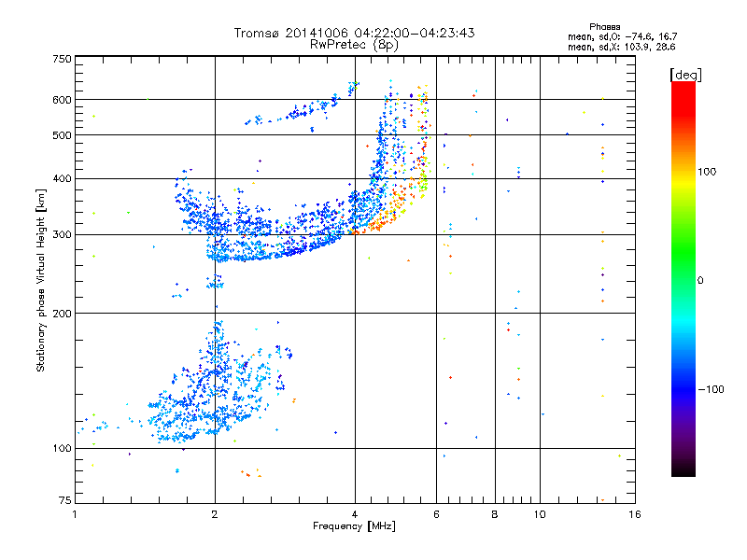This screenshot has height=560, width=747.
Task: Click the "Frequency [MHz]" axis label
Action: click(x=354, y=526)
